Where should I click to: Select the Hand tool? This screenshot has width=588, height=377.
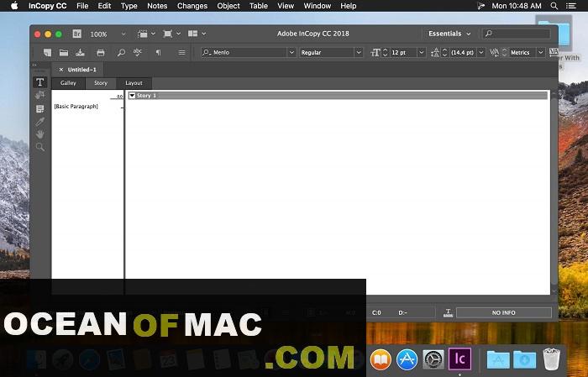pos(40,134)
